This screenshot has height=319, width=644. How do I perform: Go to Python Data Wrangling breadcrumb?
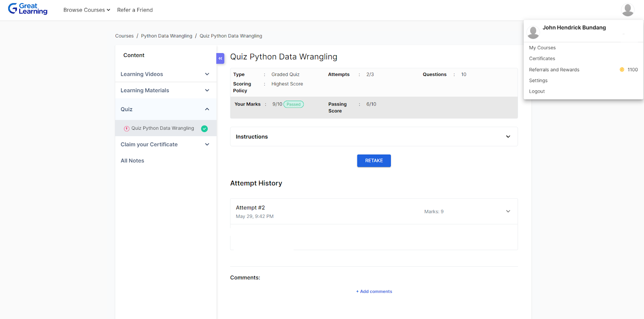click(167, 36)
